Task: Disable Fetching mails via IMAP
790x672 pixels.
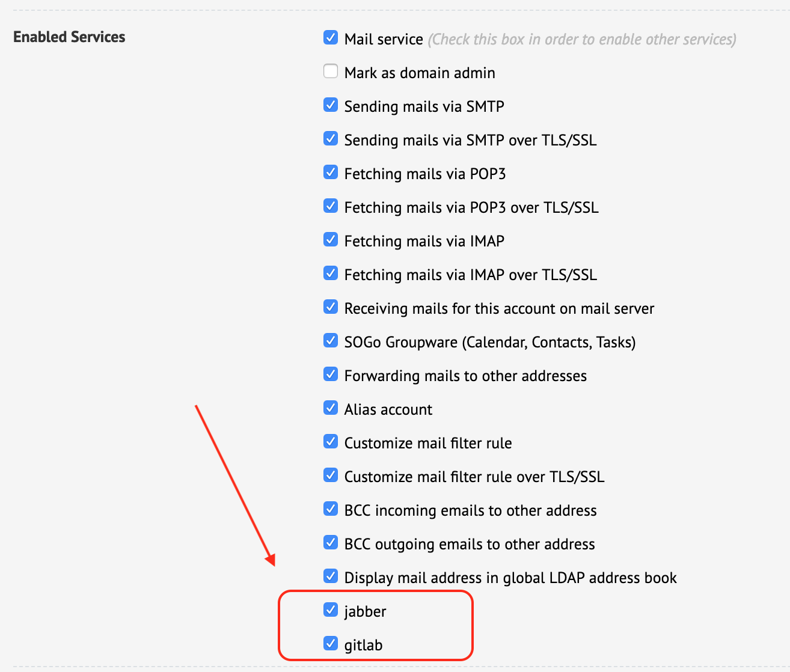Action: pyautogui.click(x=331, y=240)
